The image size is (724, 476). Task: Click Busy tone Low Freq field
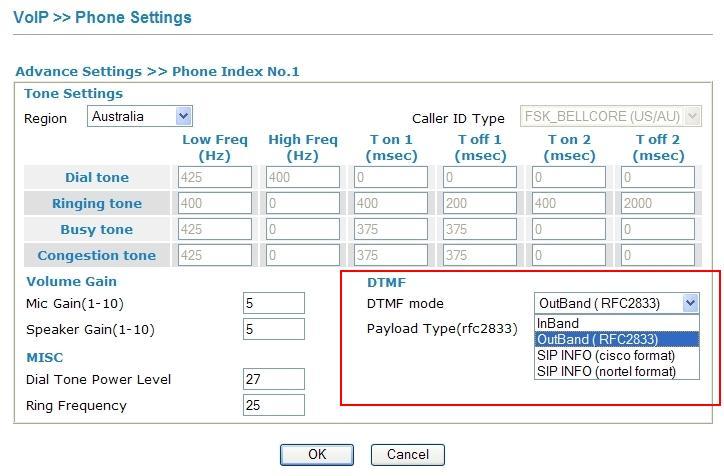point(215,229)
